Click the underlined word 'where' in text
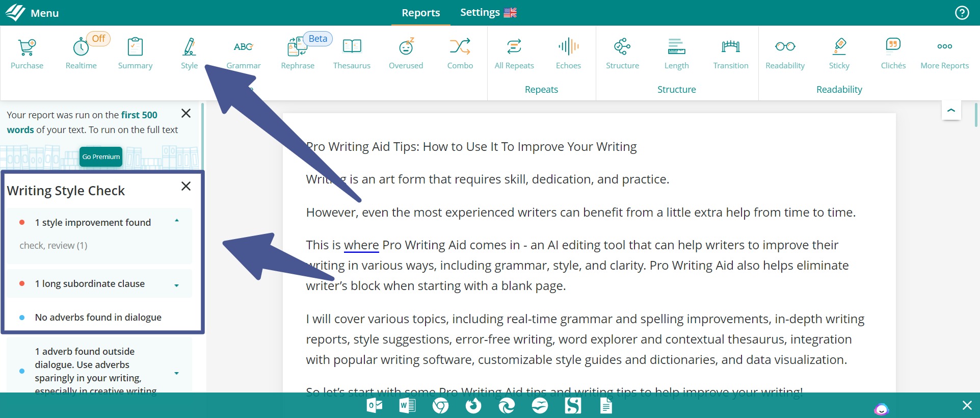 [361, 245]
